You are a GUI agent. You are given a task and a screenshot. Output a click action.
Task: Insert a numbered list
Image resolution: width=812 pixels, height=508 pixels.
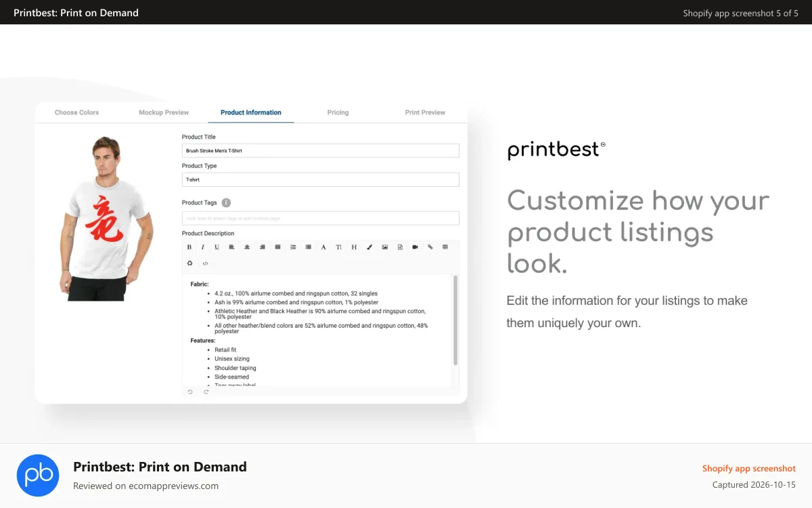point(293,247)
